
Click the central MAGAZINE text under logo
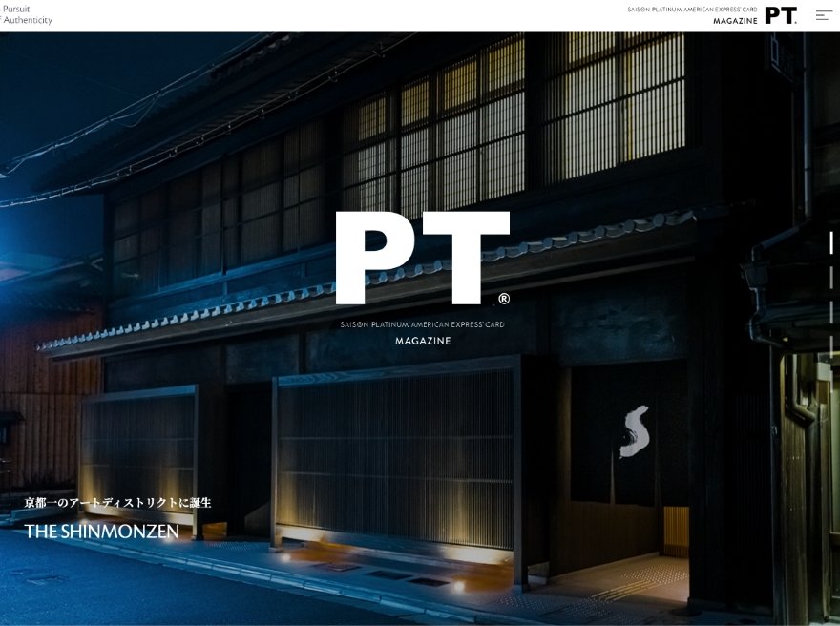(x=423, y=341)
